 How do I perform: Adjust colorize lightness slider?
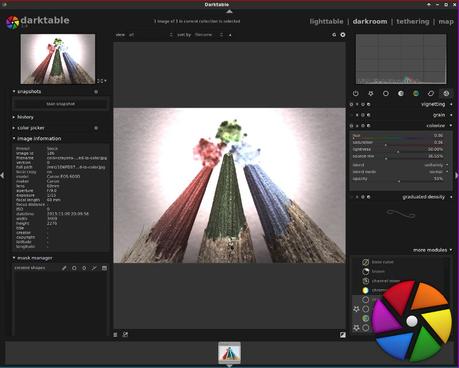click(398, 150)
